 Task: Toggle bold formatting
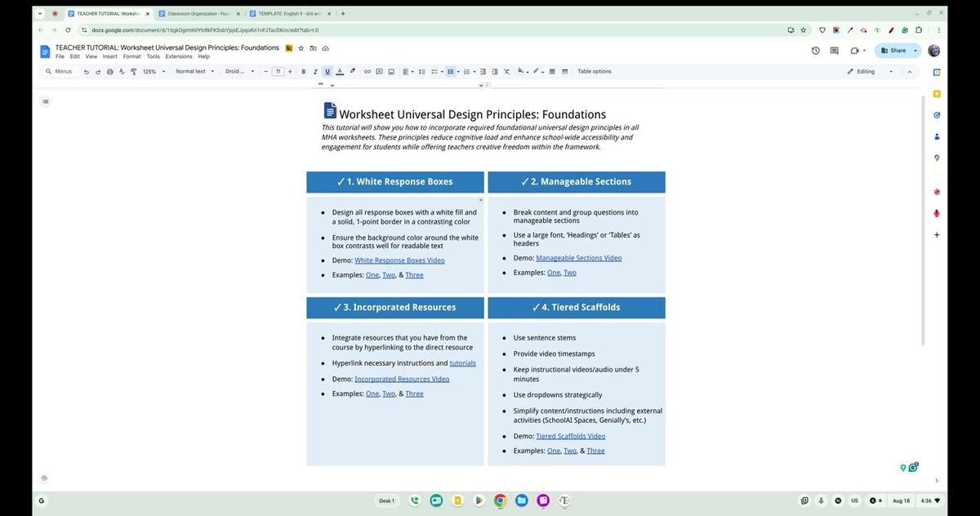point(303,72)
